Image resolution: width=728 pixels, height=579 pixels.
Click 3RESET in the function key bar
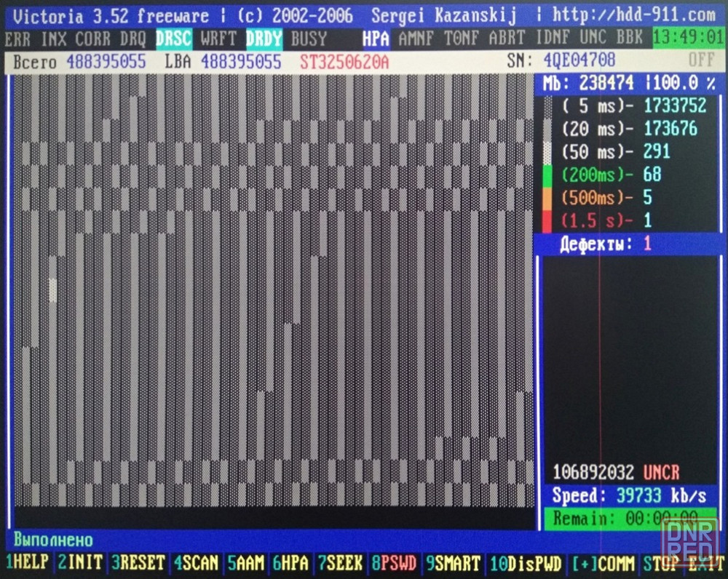coord(138,563)
